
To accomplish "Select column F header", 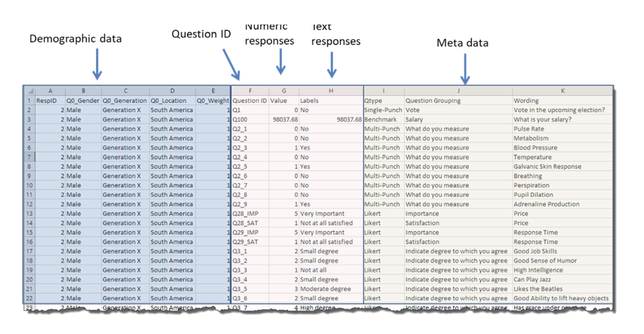I will point(250,91).
